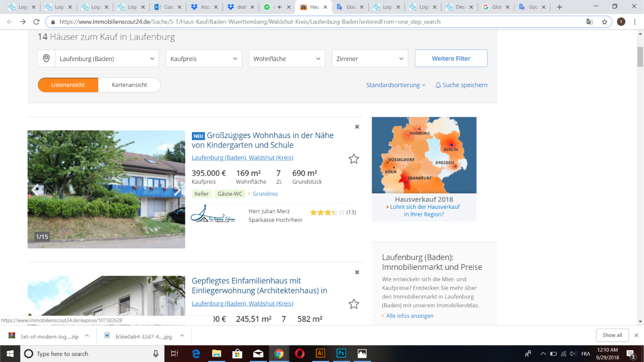The image size is (644, 362).
Task: Switch to the Dropbox draft tab
Action: [x=240, y=7]
